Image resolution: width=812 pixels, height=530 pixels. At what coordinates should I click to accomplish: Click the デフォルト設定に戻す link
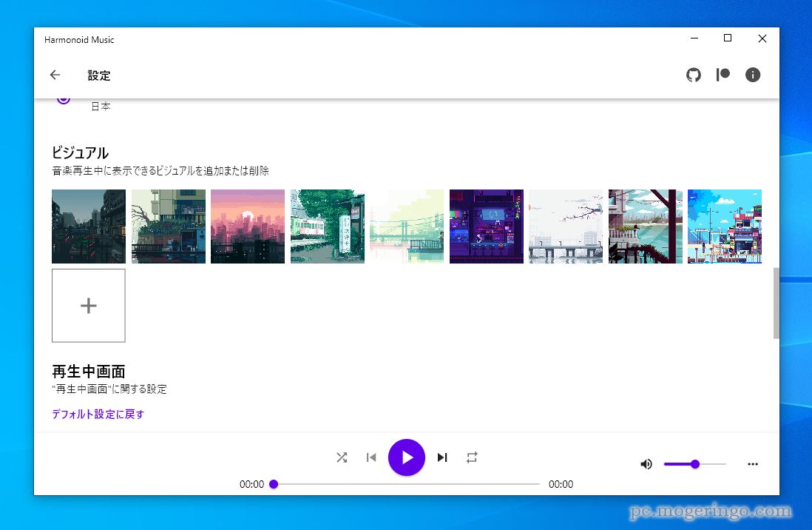(98, 414)
